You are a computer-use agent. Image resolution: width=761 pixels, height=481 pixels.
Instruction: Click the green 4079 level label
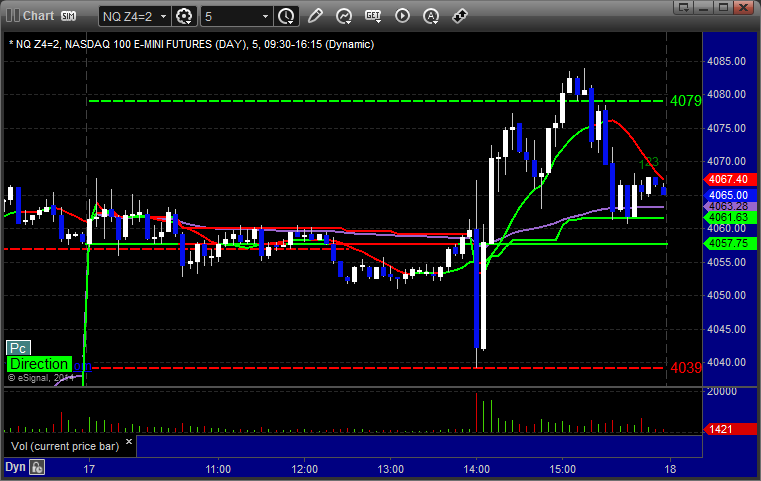tap(686, 101)
